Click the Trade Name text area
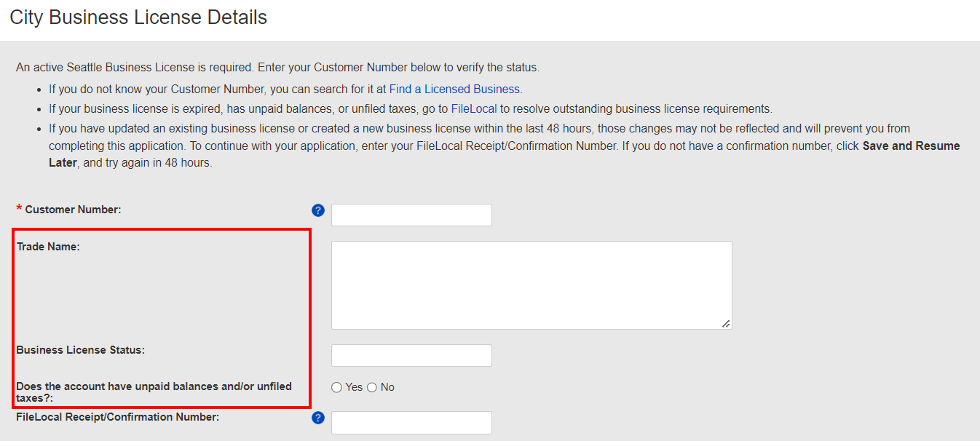 [531, 284]
